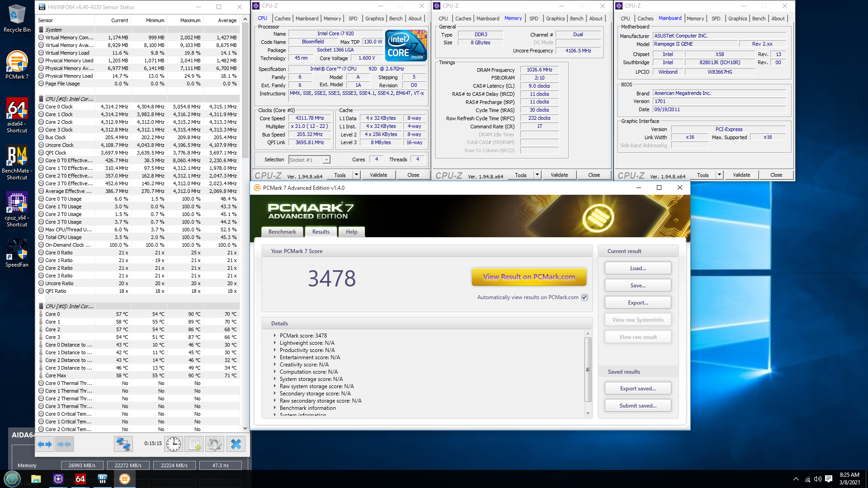Viewport: 868px width, 488px height.
Task: Click DRAM Frequency value 1026.6 MHz
Action: pyautogui.click(x=539, y=70)
